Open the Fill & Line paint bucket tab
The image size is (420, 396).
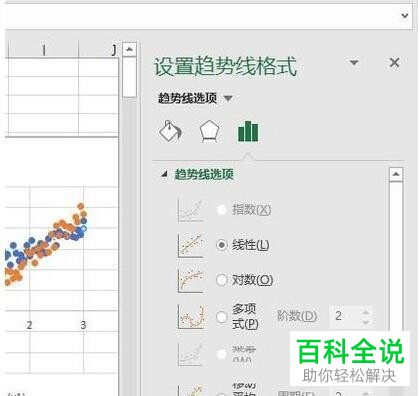point(170,131)
